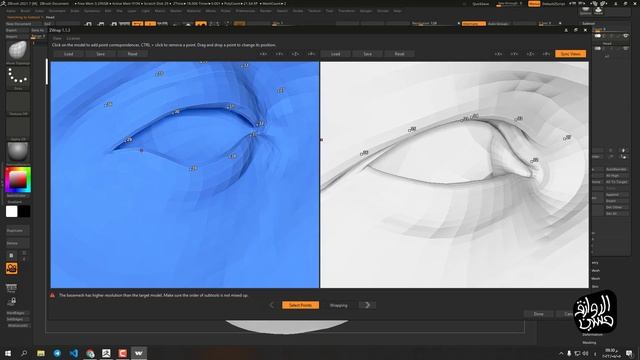640x360 pixels.
Task: Click the +X+ axis view icon on left toolbar
Action: pos(263,54)
